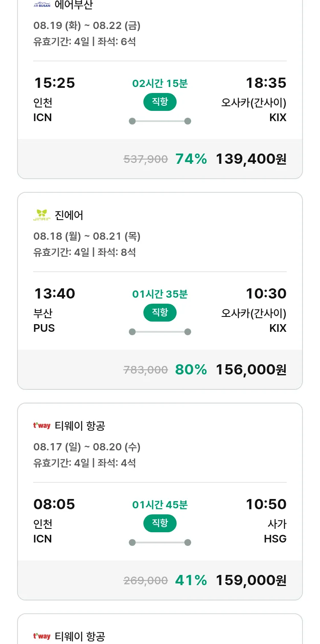Click the Air Busan airline logo
Viewport: 320px width, 644px height.
coord(42,6)
